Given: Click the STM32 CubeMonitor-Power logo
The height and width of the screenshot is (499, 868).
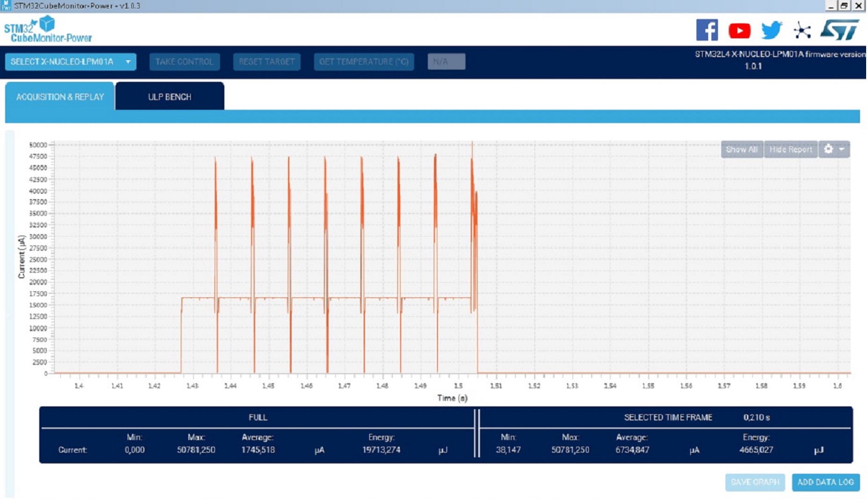Looking at the screenshot, I should point(48,29).
